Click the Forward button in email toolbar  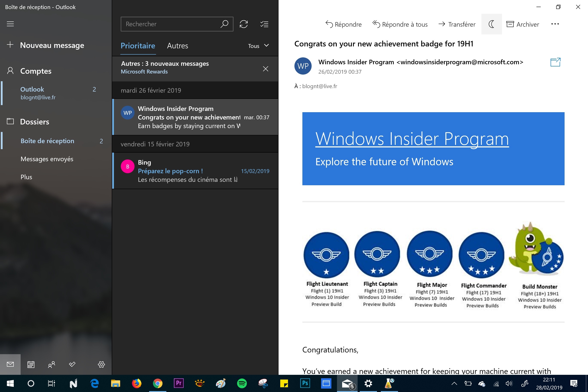coord(457,24)
